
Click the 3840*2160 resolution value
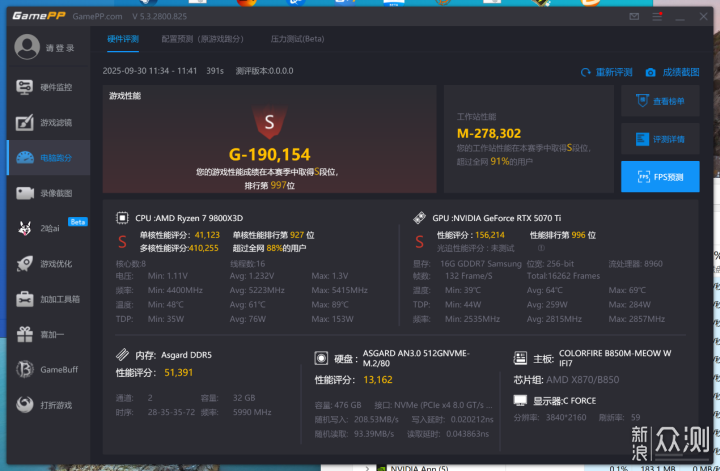tap(566, 417)
